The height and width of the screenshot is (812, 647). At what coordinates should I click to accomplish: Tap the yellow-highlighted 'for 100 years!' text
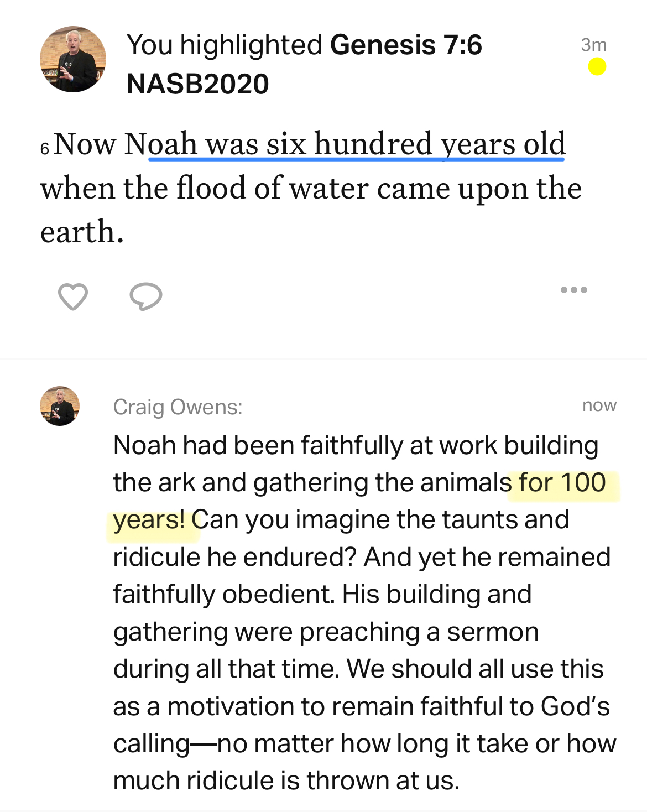pos(562,482)
